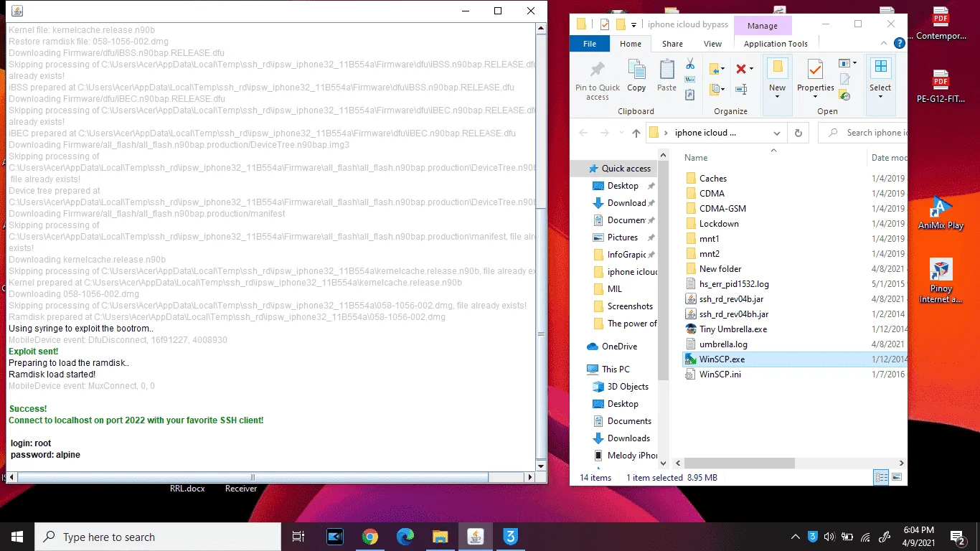Viewport: 980px width, 551px height.
Task: Switch to the Share ribbon tab
Action: click(672, 44)
